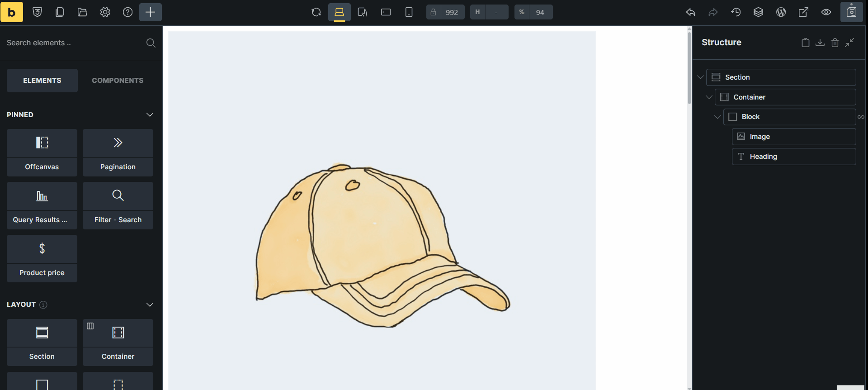
Task: Switch to the COMPONENTS tab
Action: (118, 81)
